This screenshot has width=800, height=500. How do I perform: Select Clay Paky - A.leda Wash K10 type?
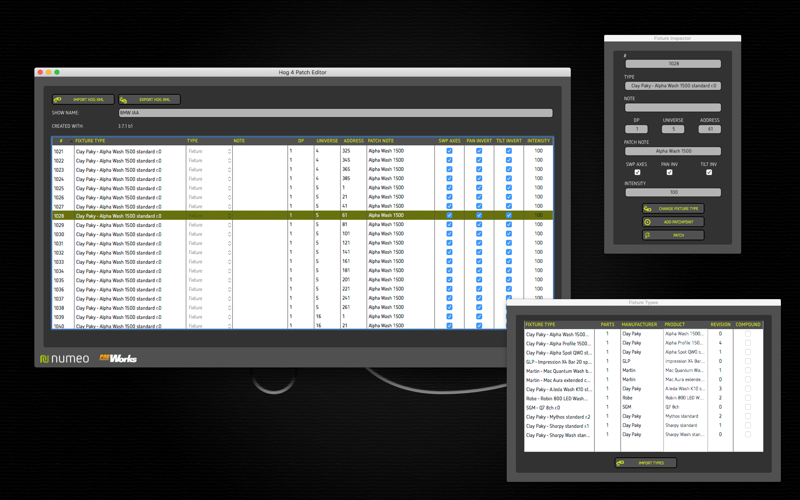pos(643,389)
